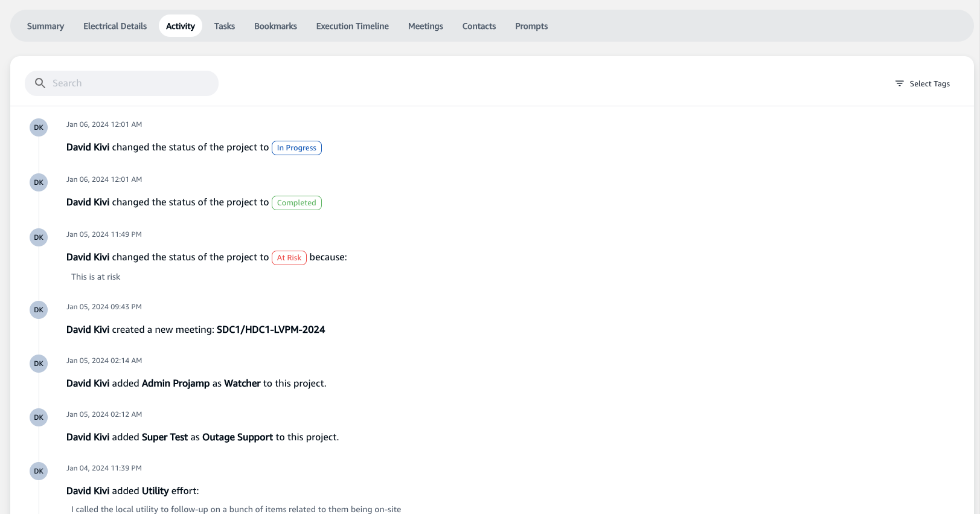Click the Outage Support role text
Viewport: 980px width, 514px height.
tap(237, 437)
